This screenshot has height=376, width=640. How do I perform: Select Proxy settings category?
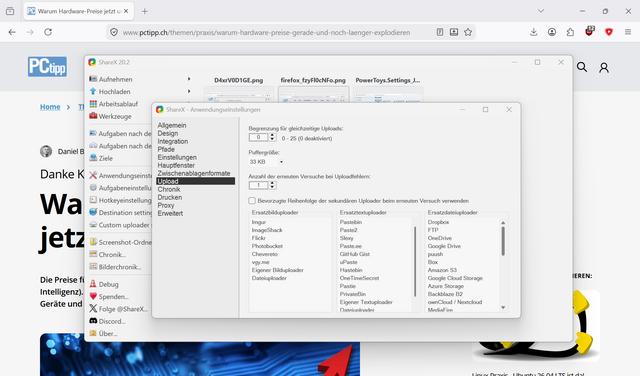[x=166, y=205]
